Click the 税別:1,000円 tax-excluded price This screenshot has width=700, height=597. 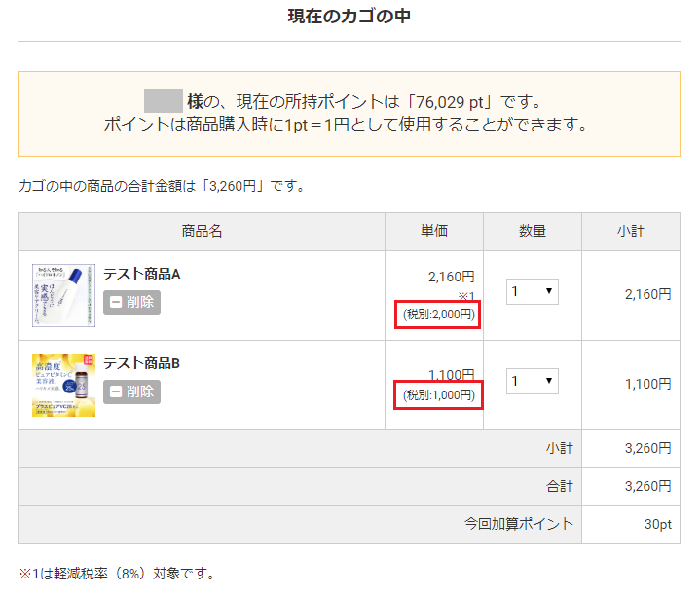(x=439, y=395)
